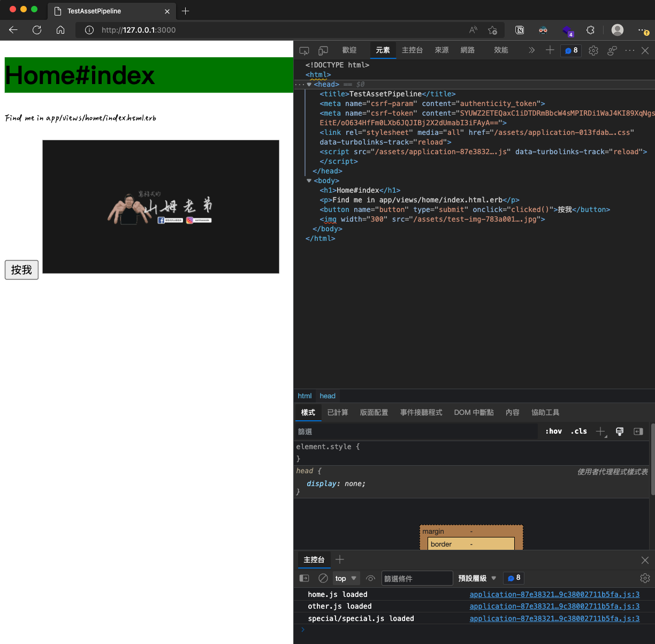Toggle the .cls classes panel

click(578, 431)
